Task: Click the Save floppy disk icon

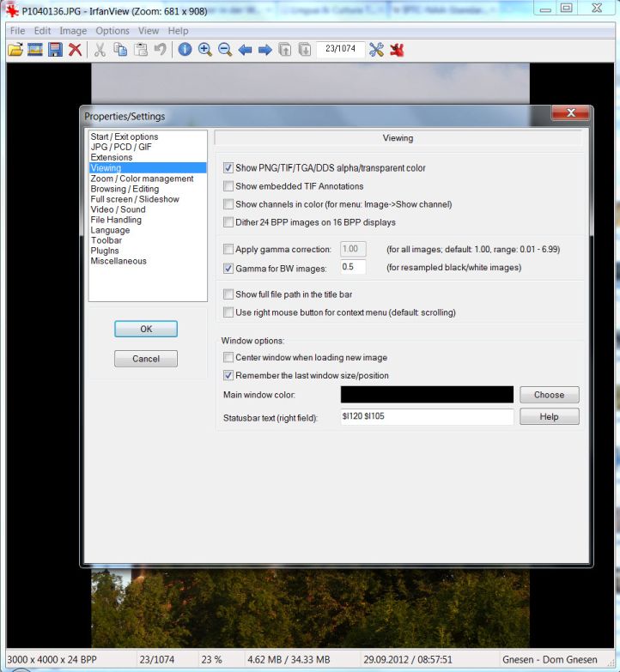Action: coord(55,50)
